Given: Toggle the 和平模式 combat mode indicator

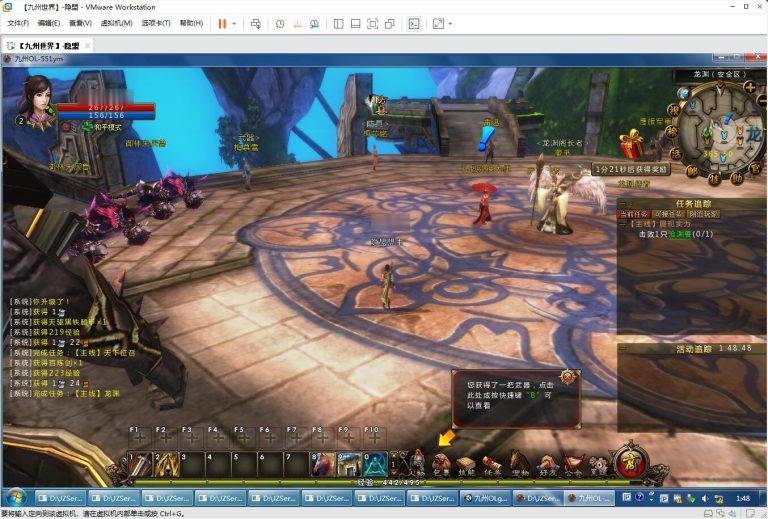Looking at the screenshot, I should click(102, 127).
